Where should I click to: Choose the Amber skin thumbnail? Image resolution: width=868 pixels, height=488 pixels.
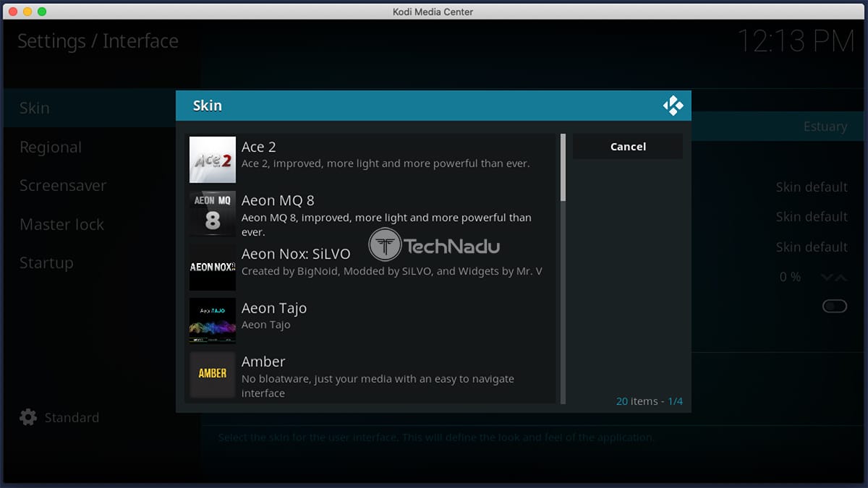pyautogui.click(x=213, y=374)
